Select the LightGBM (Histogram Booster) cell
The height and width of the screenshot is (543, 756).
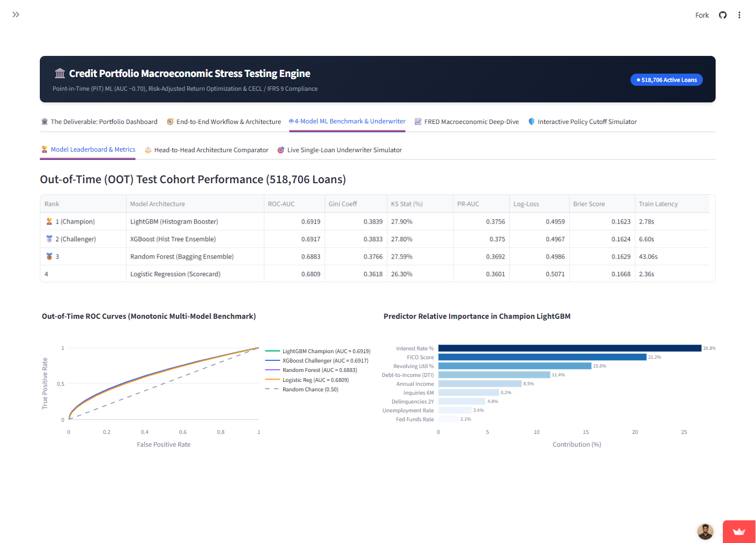point(195,221)
